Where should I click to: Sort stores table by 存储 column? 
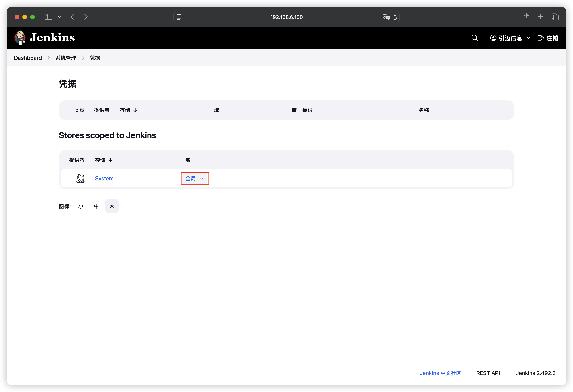point(104,160)
